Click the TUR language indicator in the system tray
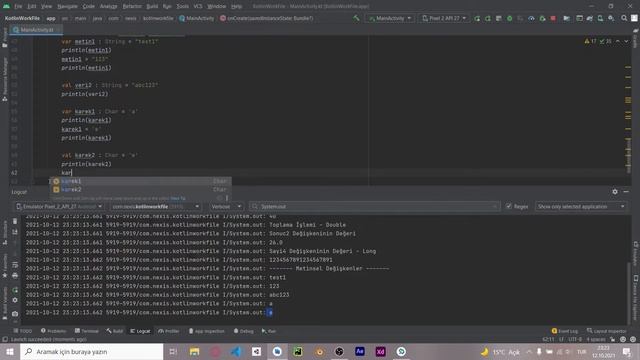This screenshot has width=640, height=360. (582, 351)
